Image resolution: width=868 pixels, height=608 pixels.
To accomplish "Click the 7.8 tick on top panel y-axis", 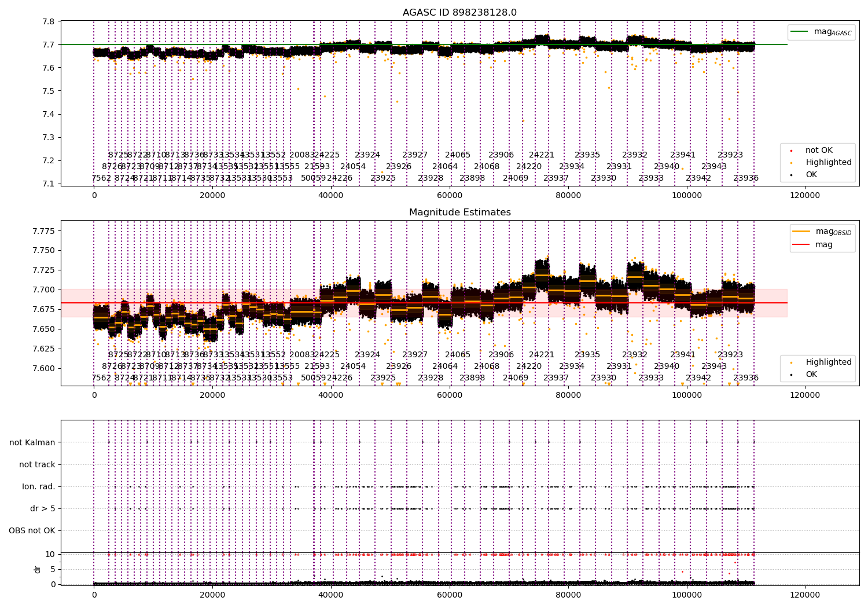I will tap(49, 21).
